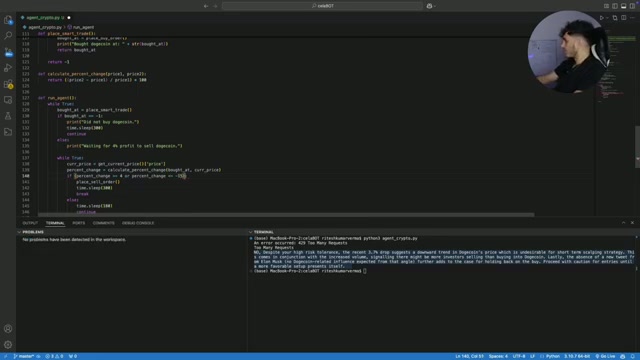Go back with the left navigation arrow
640x360 pixels.
(x=206, y=6)
